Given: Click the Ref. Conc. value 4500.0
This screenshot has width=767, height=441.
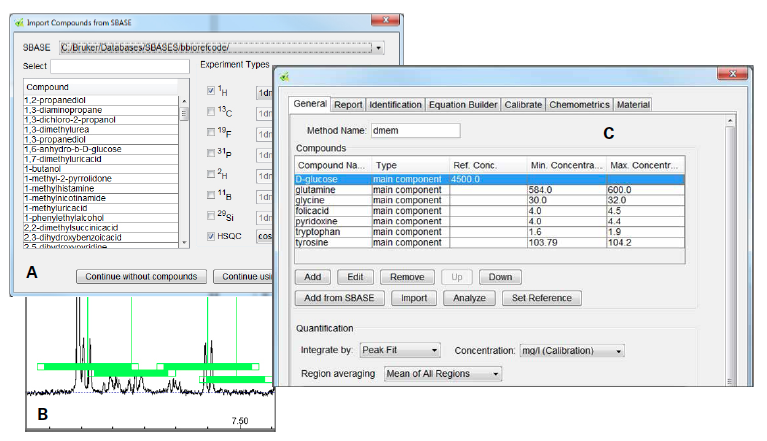Looking at the screenshot, I should pyautogui.click(x=465, y=179).
